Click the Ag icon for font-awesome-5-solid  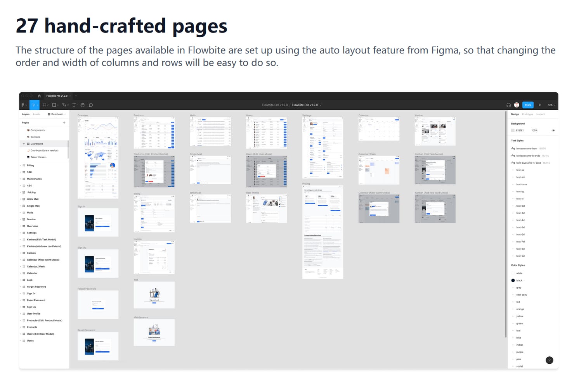pyautogui.click(x=513, y=163)
